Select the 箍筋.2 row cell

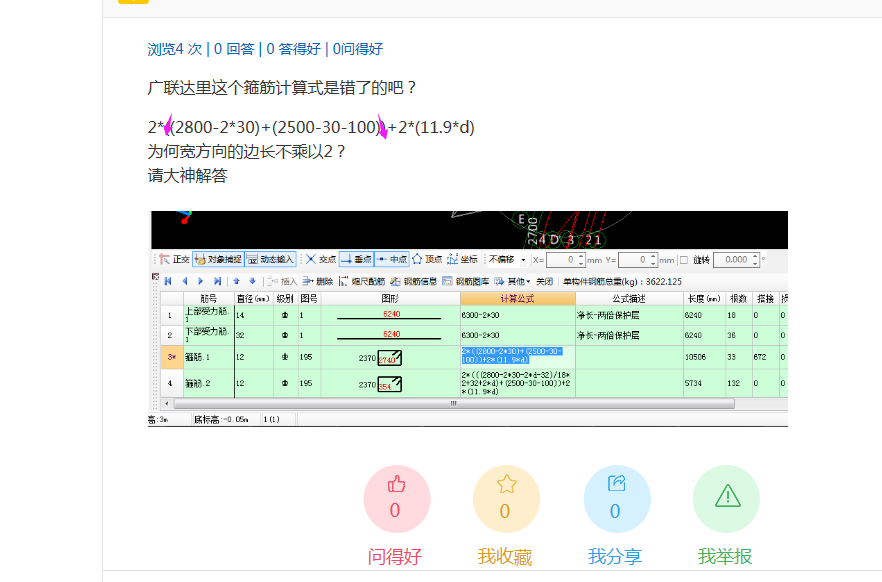click(208, 384)
